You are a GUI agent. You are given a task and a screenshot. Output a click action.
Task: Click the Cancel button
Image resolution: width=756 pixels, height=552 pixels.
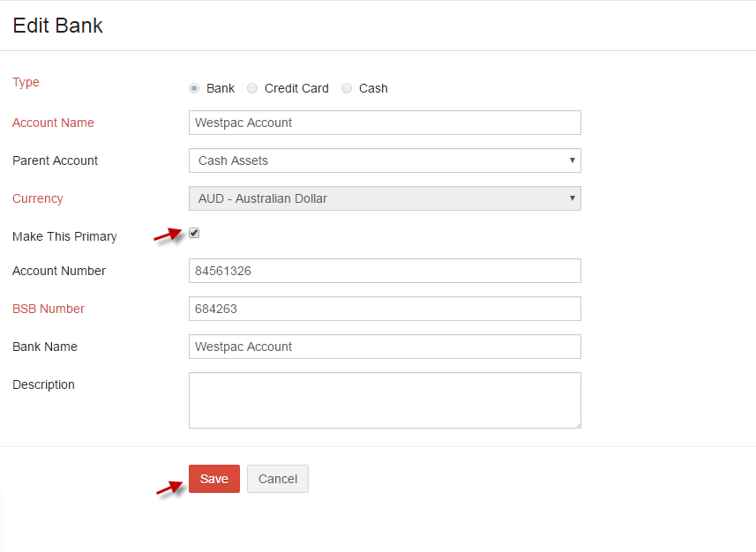coord(278,479)
